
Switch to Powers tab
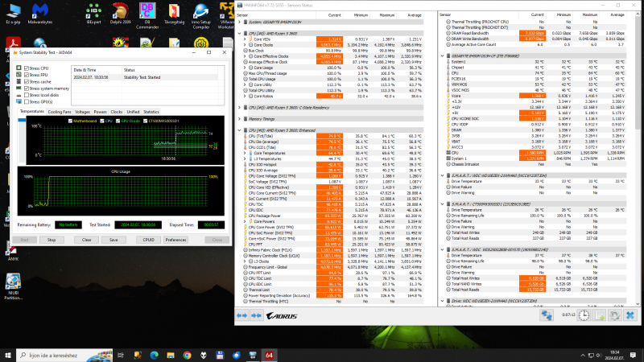click(100, 112)
